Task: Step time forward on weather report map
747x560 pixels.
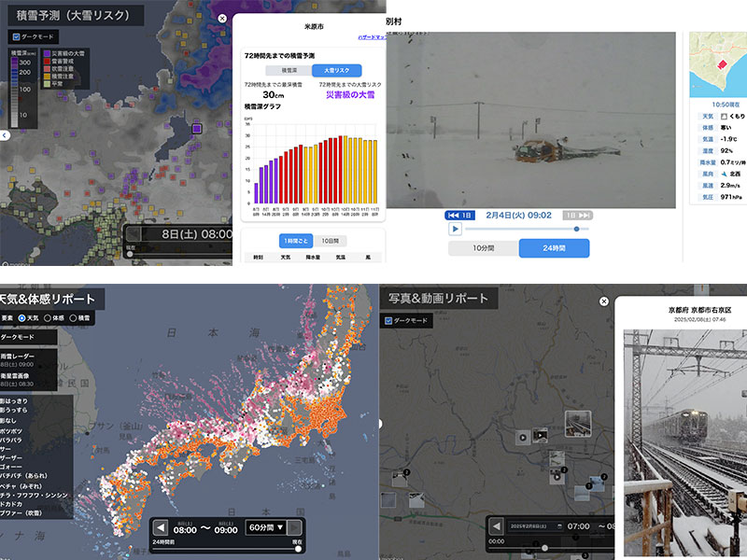Action: tap(295, 528)
